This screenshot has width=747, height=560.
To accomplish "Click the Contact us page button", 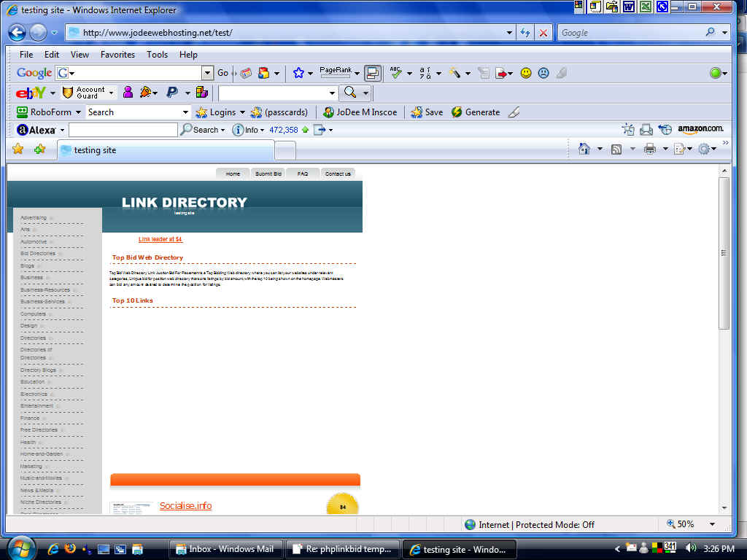I will click(x=338, y=174).
